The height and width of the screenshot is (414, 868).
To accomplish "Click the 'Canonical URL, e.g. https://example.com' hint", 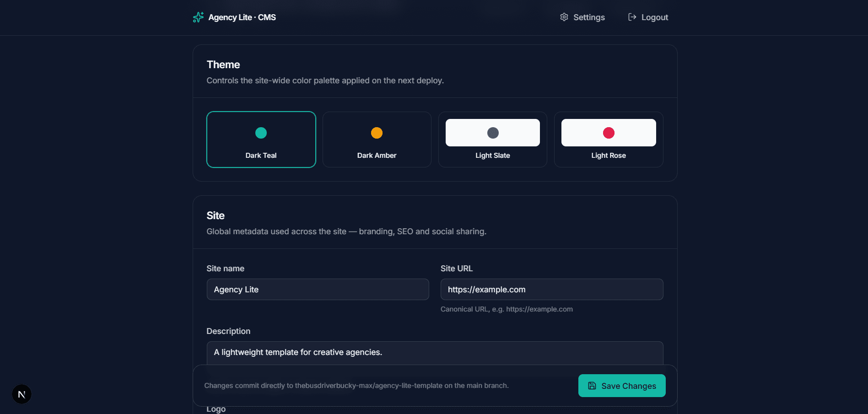I will pyautogui.click(x=507, y=309).
